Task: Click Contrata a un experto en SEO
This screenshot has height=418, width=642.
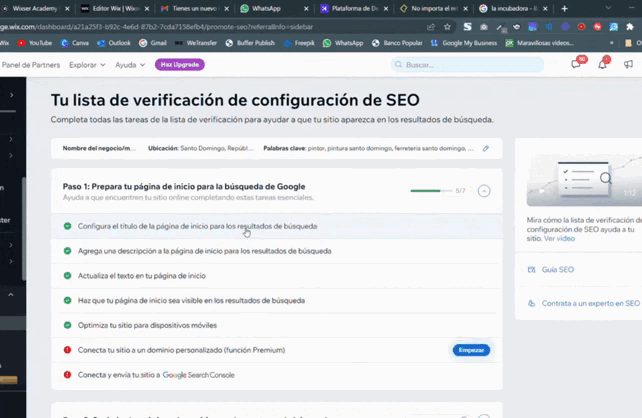Action: point(590,303)
